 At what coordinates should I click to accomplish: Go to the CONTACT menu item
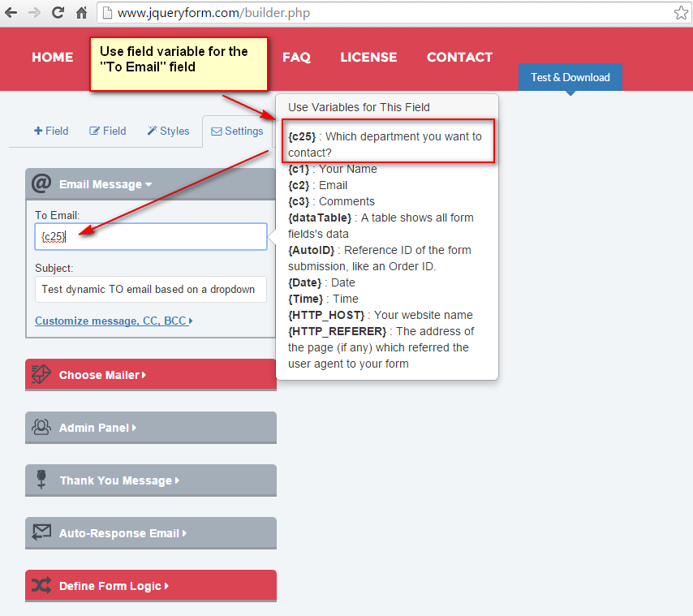tap(459, 57)
